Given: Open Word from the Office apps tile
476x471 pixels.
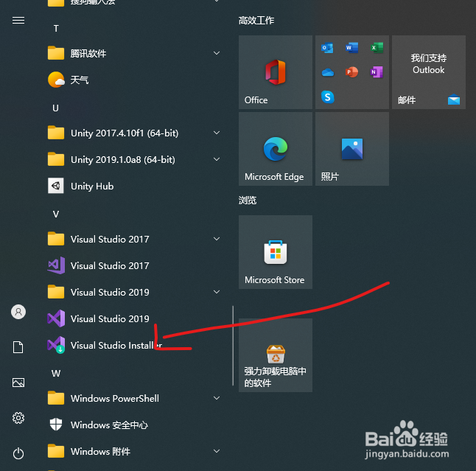Looking at the screenshot, I should 351,48.
